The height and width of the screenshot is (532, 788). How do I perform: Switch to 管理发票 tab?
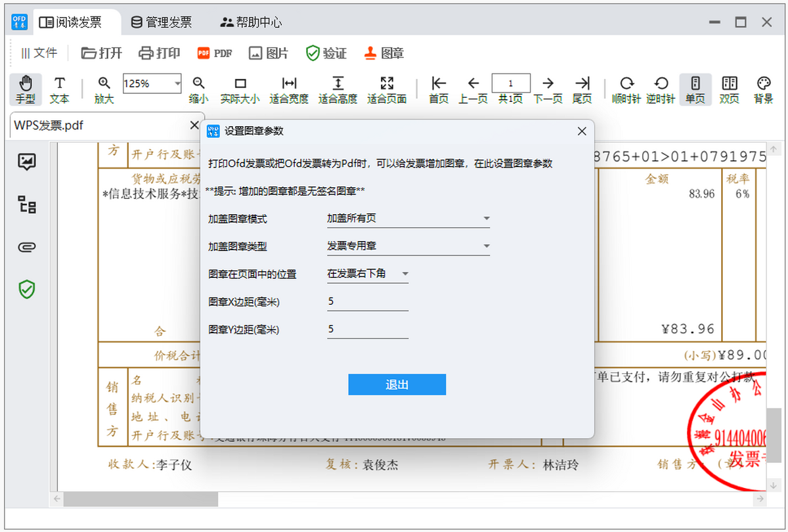[162, 22]
